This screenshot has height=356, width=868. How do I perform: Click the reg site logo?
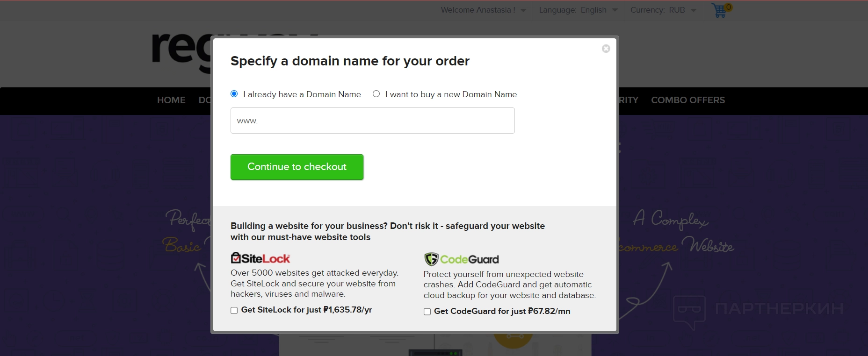[x=181, y=51]
